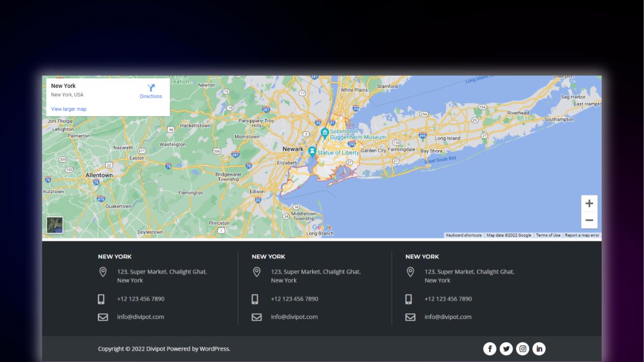Click the Statue of Liberty marker icon

tap(312, 152)
